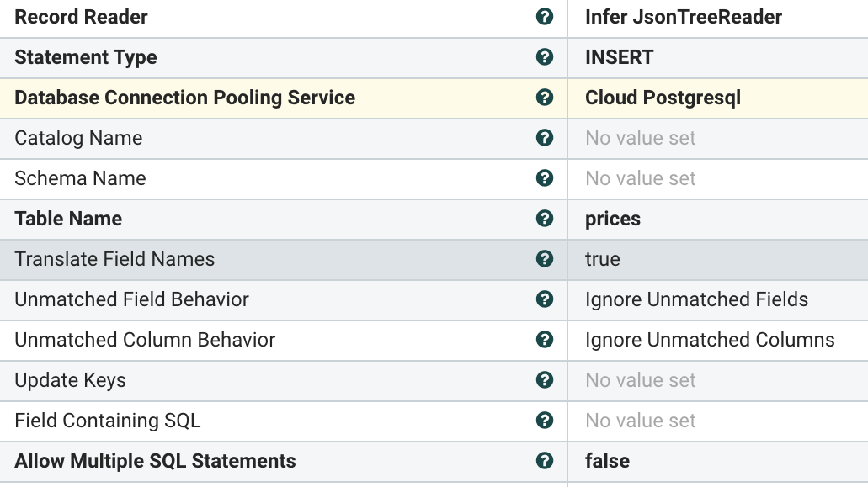Viewport: 868px width, 487px height.
Task: Open the Statement Type INSERT value
Action: [x=619, y=57]
